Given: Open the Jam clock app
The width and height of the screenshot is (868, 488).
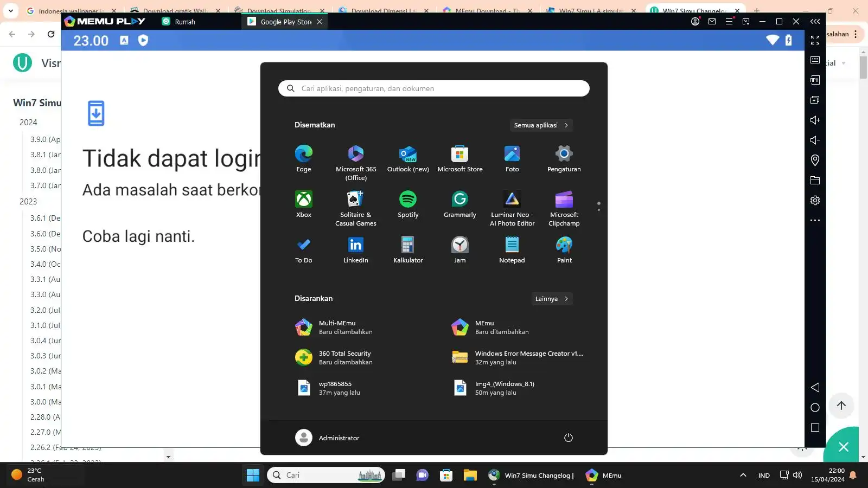Looking at the screenshot, I should [x=460, y=250].
